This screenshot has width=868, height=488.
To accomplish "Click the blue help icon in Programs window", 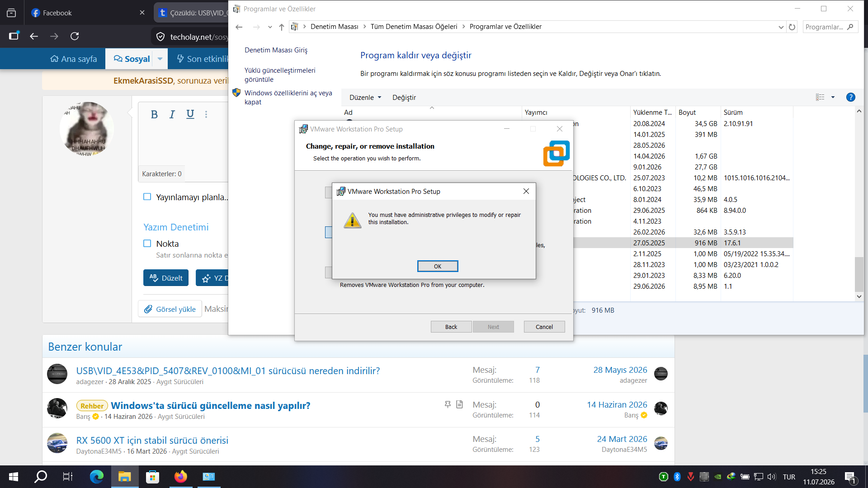I will pyautogui.click(x=850, y=97).
